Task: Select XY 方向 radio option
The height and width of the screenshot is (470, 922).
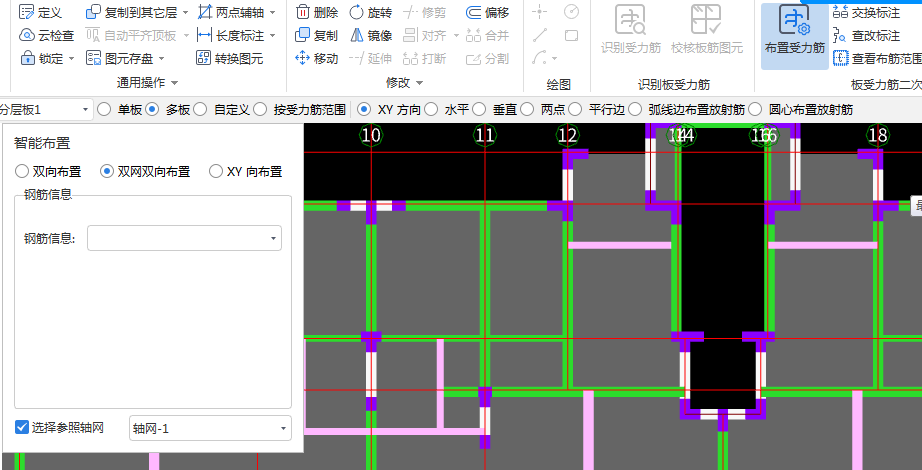Action: (x=365, y=109)
